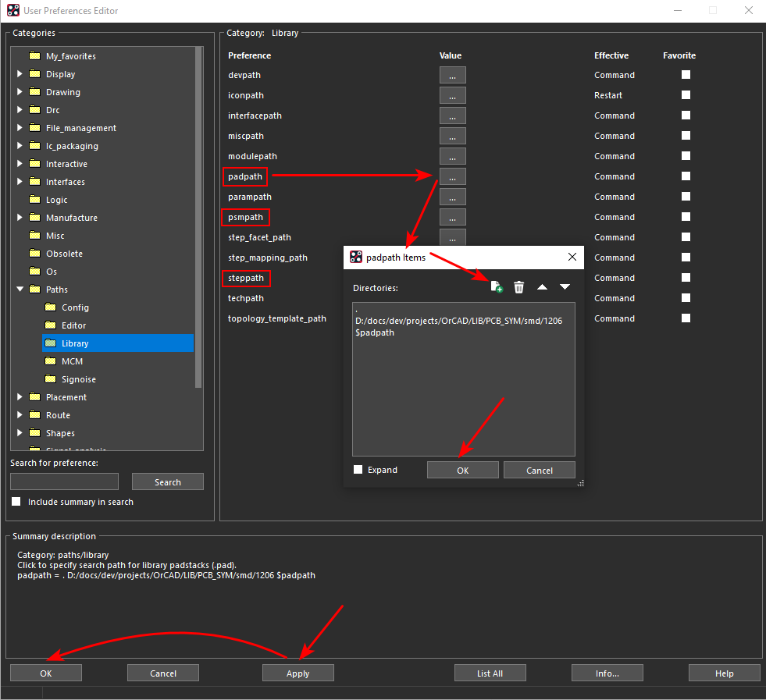
Task: Toggle Include summary in search checkbox
Action: [16, 502]
